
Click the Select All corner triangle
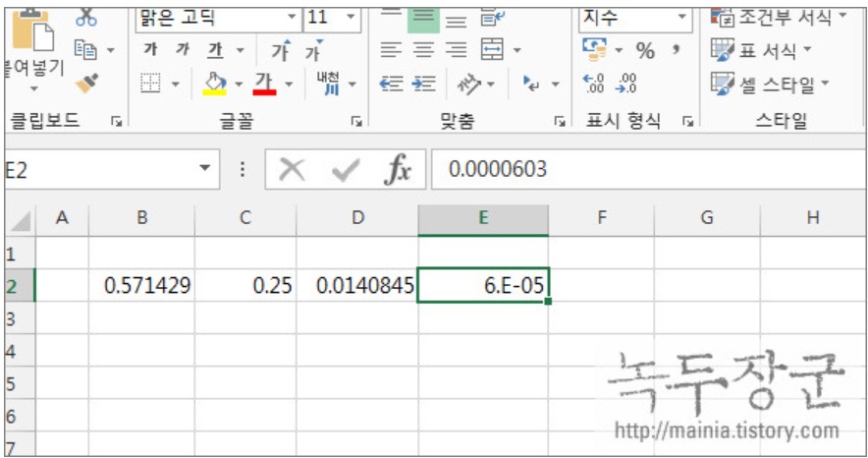click(20, 221)
